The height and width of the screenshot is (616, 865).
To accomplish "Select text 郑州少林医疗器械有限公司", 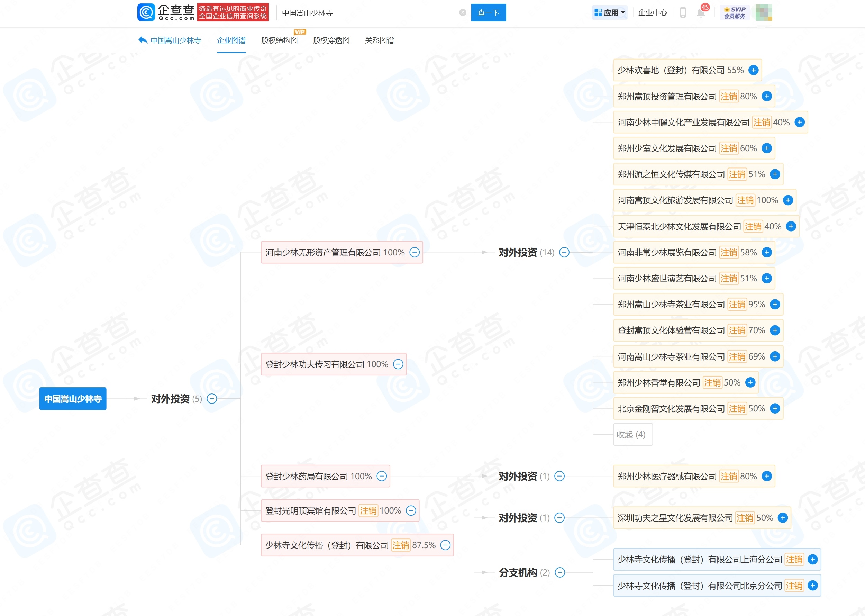I will [x=667, y=476].
